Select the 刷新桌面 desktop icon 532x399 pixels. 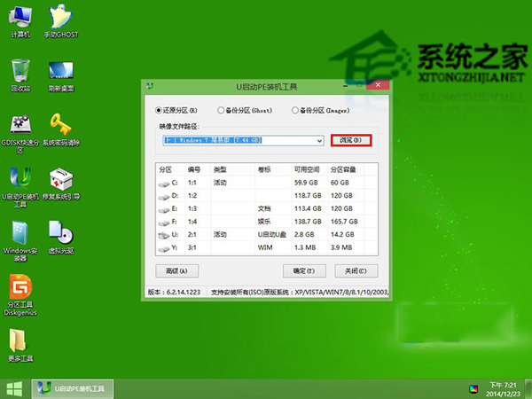click(x=61, y=76)
